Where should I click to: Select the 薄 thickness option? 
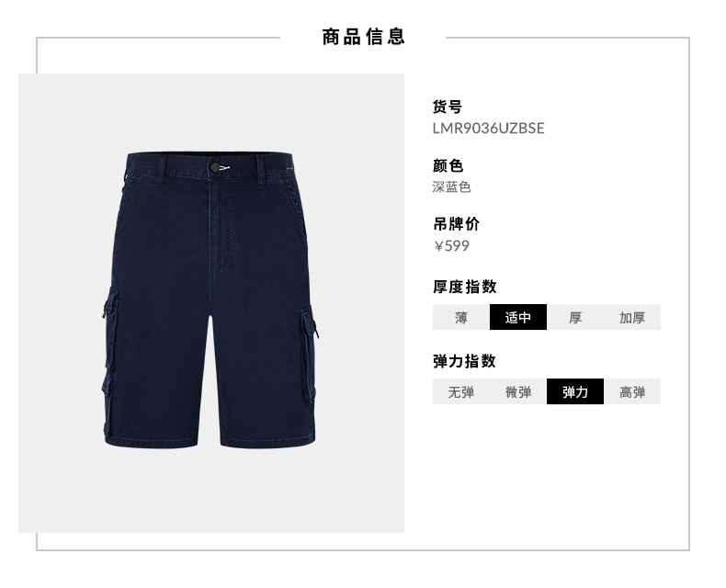pos(460,317)
